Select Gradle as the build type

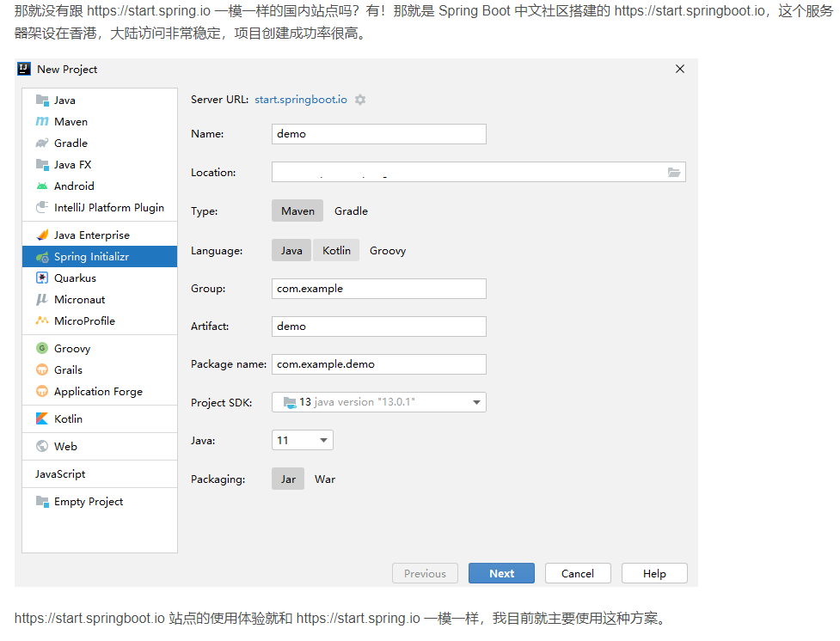pos(351,211)
